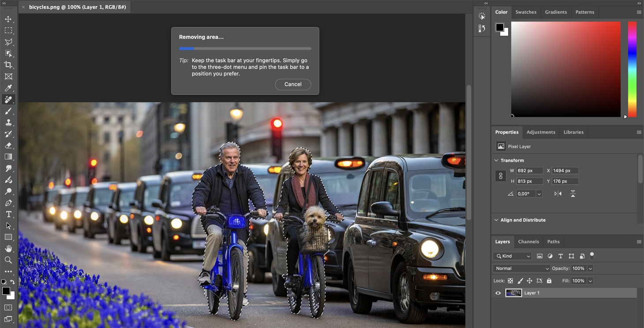
Task: Select the Clone Stamp tool
Action: point(8,123)
